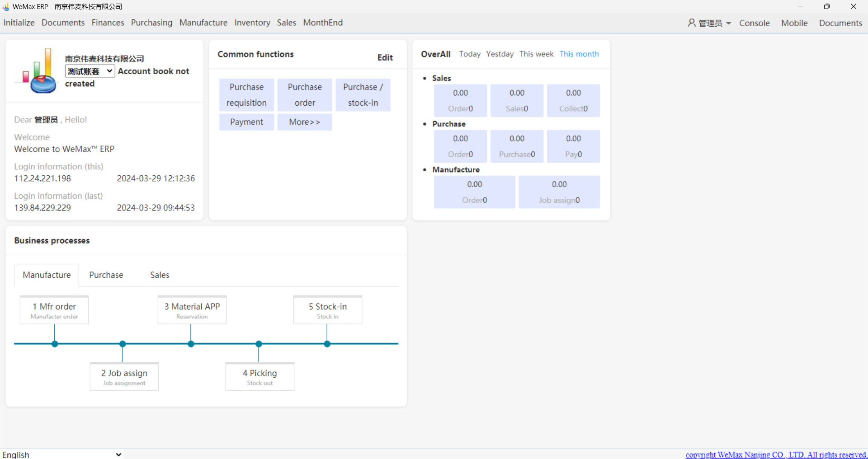Open the Finances menu
Viewport: 868px width, 459px height.
(x=108, y=23)
